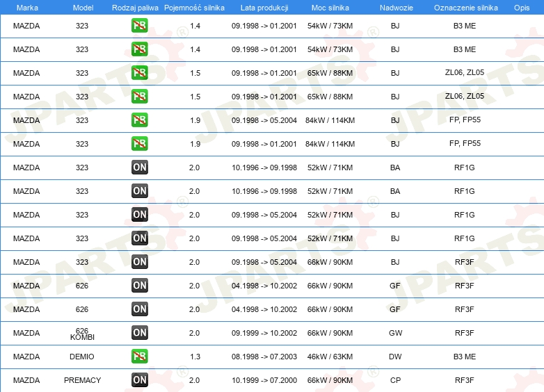This screenshot has height=392, width=544.
Task: Click the Rodzaj paliwa column header
Action: point(135,8)
